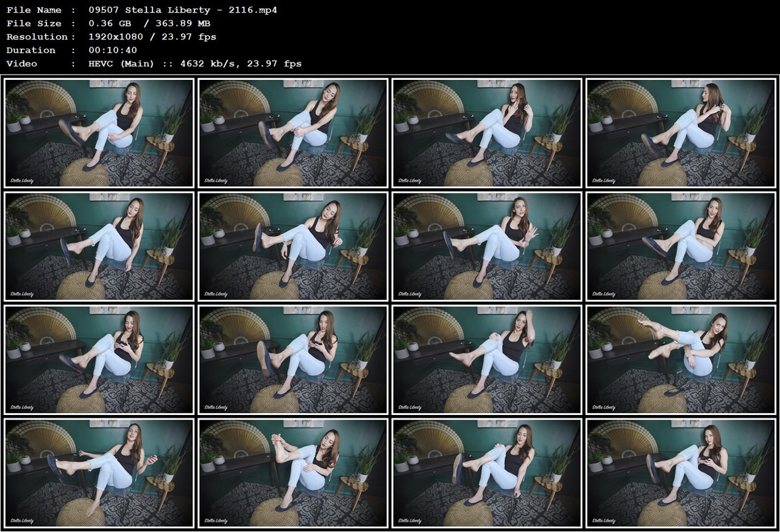This screenshot has width=780, height=532.
Task: Click the second thumbnail in the bottom row
Action: (293, 473)
